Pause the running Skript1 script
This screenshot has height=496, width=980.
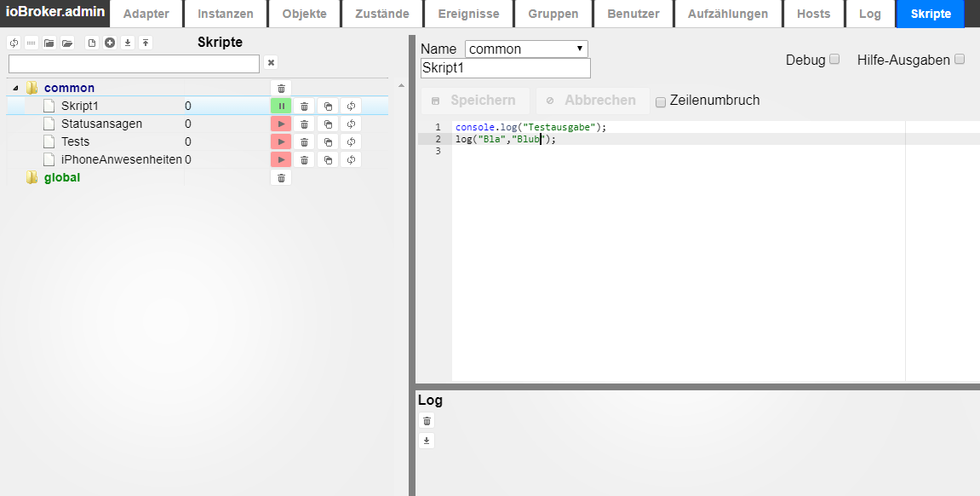(281, 107)
